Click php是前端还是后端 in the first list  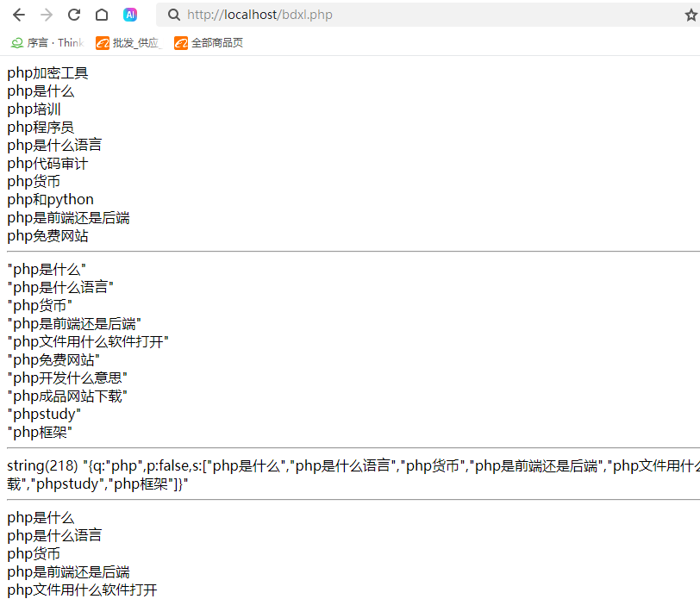pos(68,218)
